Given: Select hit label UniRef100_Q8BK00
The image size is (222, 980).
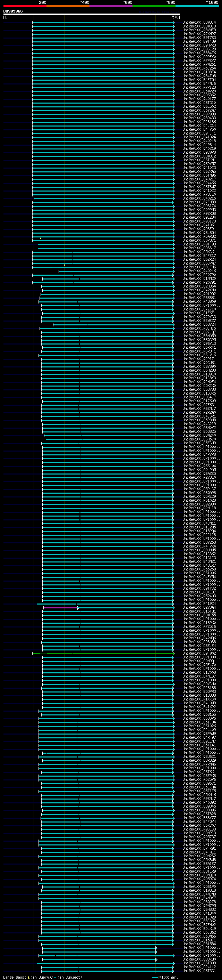Looking at the screenshot, I should pos(199,959).
